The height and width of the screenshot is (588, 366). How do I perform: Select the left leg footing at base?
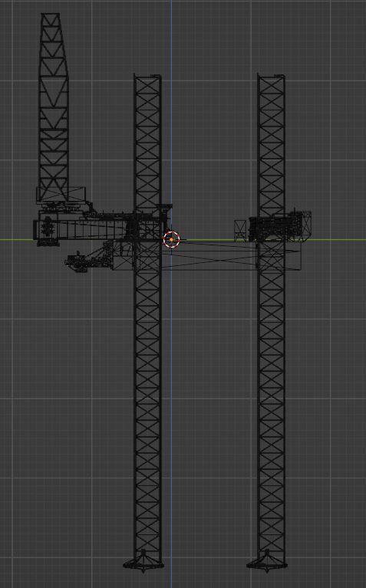143,560
